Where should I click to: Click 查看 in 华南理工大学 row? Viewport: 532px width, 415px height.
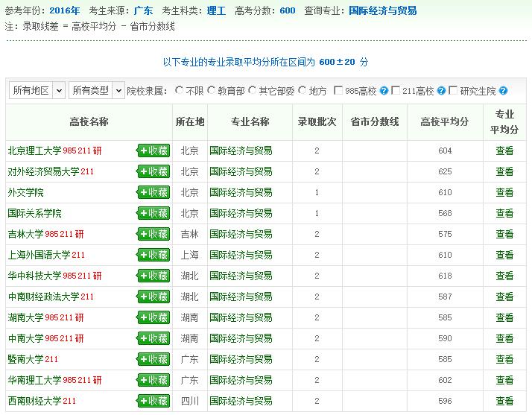(504, 380)
